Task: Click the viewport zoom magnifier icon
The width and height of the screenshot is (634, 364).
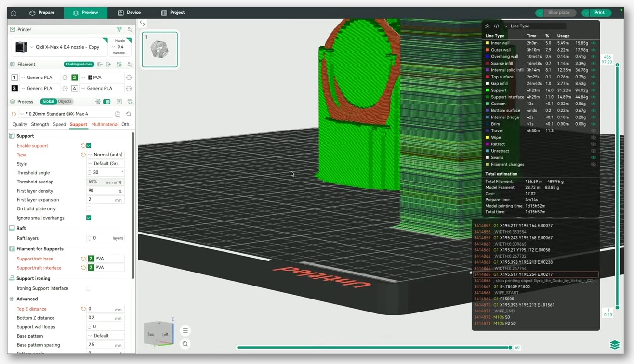Action: (x=185, y=344)
